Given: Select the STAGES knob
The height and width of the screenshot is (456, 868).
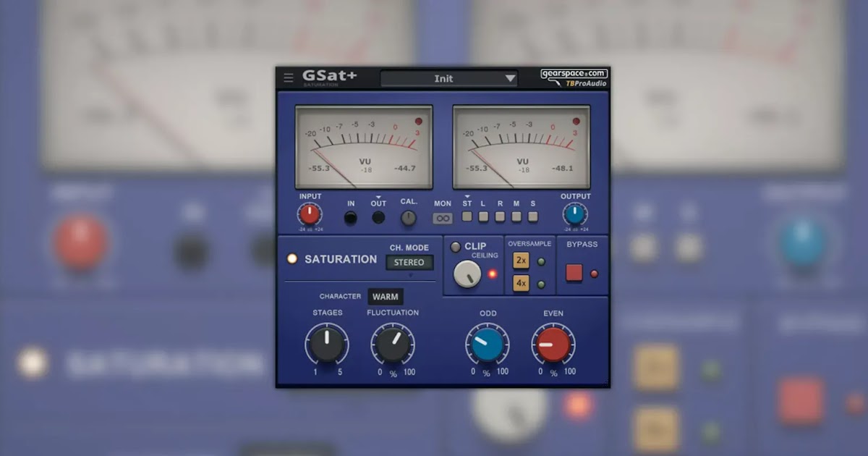Looking at the screenshot, I should coord(328,345).
